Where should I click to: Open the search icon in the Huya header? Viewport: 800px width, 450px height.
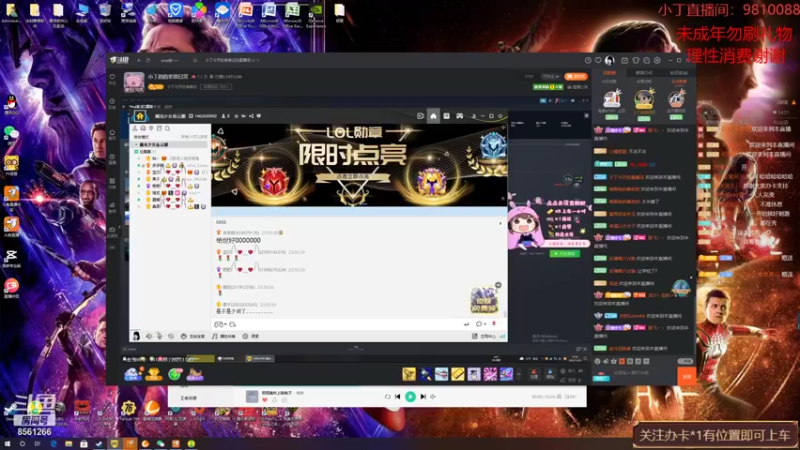coord(195,60)
